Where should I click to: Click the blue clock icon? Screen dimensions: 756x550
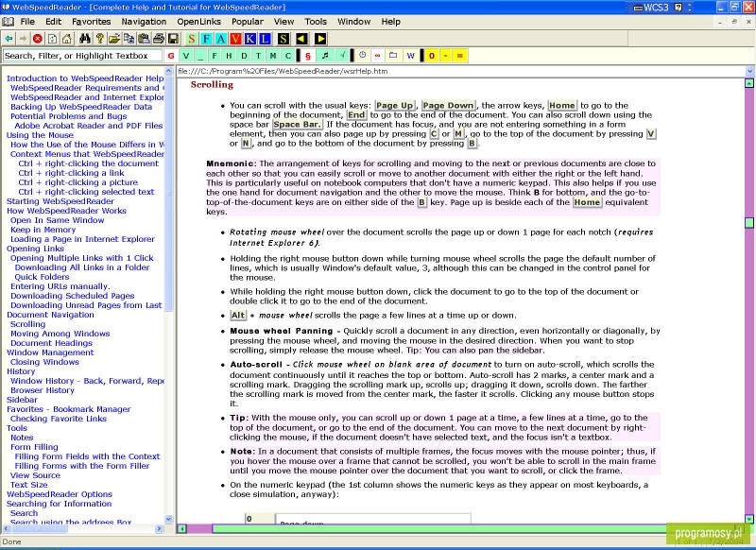(363, 56)
